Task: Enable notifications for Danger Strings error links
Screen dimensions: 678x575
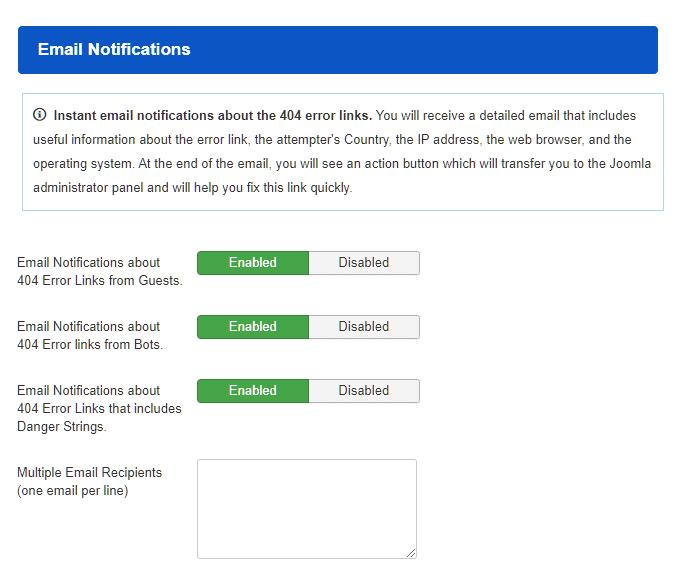Action: (253, 391)
